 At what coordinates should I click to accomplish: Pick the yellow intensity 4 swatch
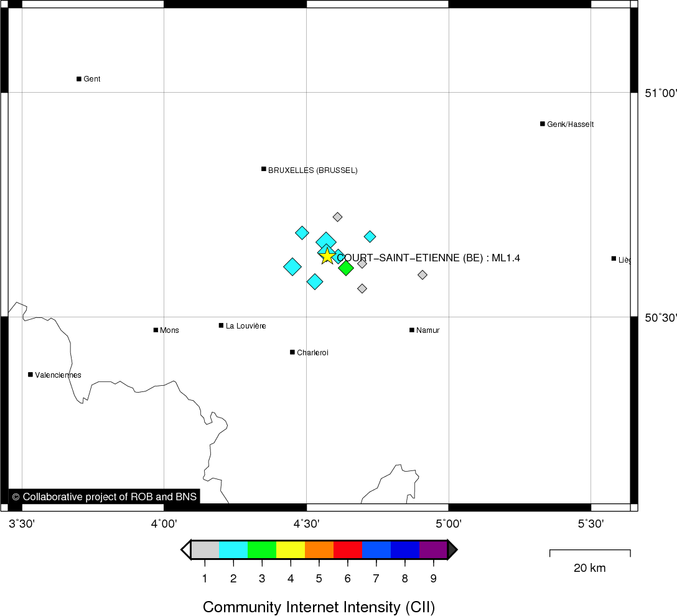coord(291,550)
